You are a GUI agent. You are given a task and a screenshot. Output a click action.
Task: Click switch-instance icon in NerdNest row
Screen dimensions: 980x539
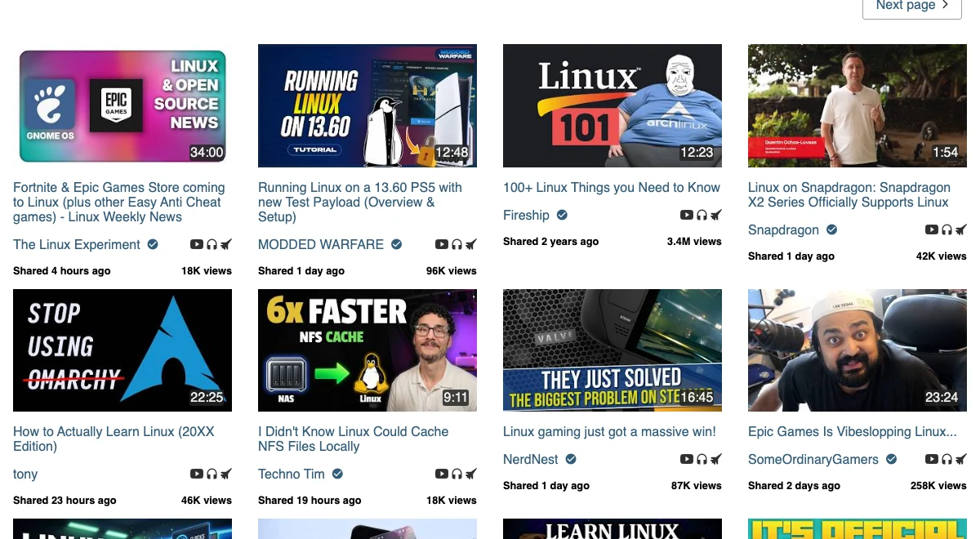click(716, 459)
